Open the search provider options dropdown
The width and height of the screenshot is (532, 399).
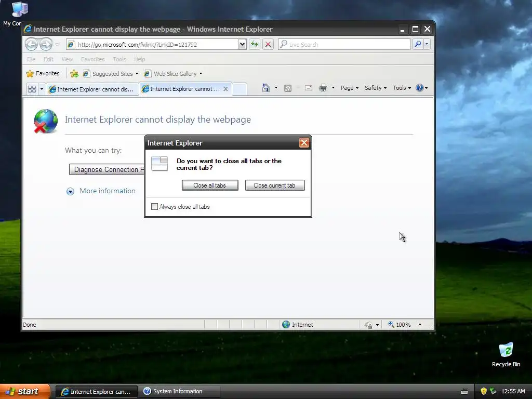(x=427, y=45)
